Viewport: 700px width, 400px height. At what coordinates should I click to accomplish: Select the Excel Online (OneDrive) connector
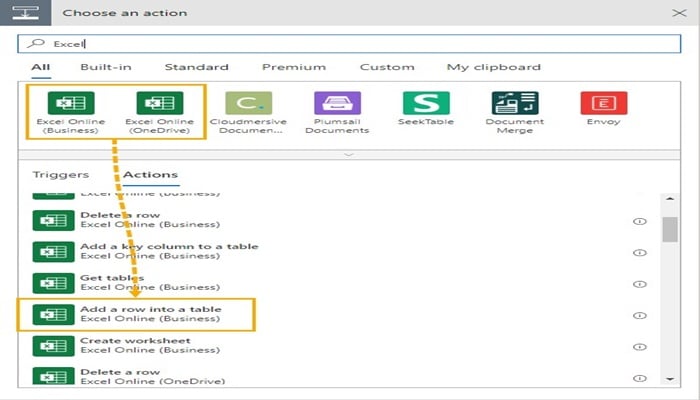(x=160, y=112)
